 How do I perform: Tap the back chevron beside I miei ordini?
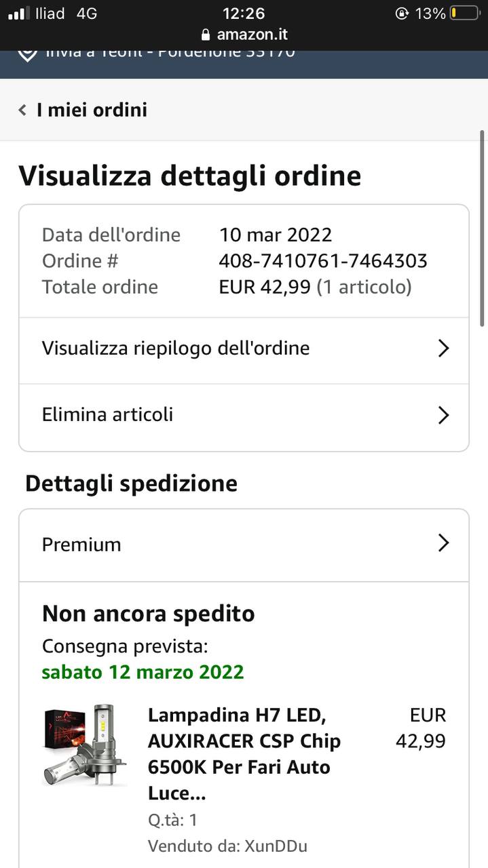22,110
